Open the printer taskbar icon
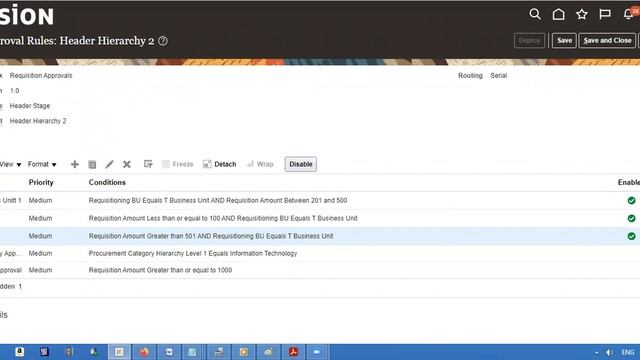This screenshot has height=360, width=640. point(219,352)
